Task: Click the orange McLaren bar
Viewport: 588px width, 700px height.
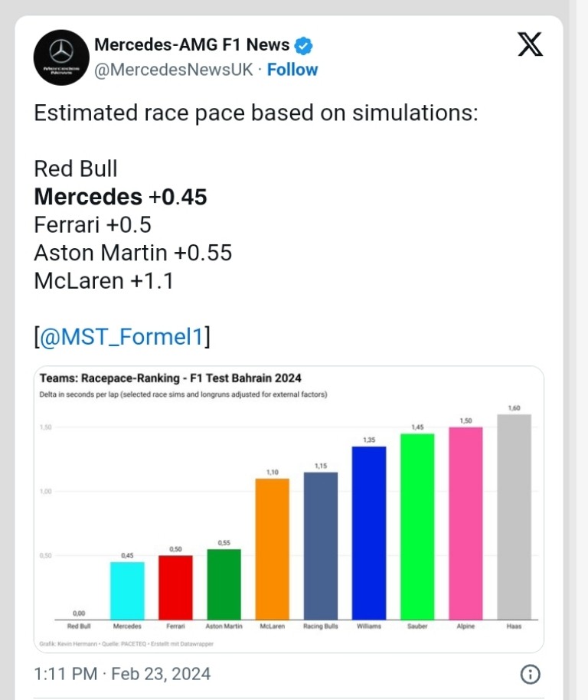Action: point(272,549)
